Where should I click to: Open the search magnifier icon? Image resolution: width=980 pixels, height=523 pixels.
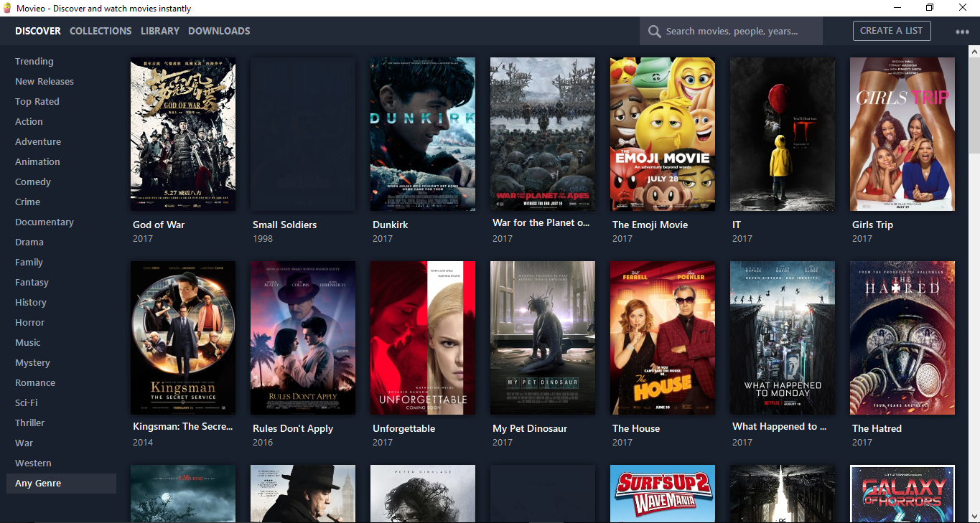(x=654, y=31)
